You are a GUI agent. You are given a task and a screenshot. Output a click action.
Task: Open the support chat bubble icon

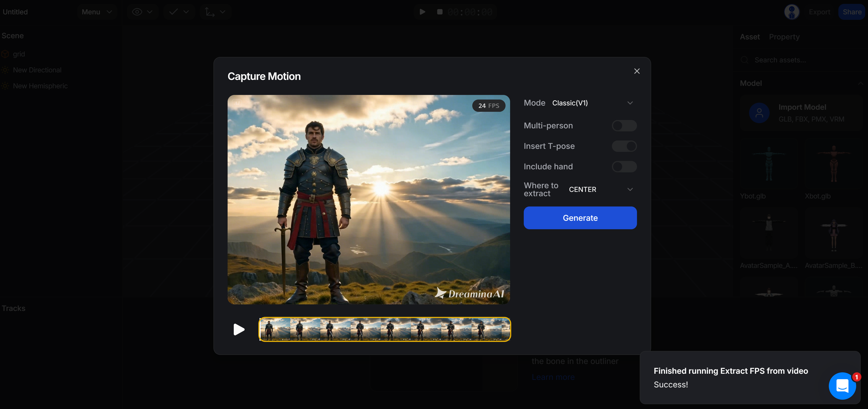843,386
